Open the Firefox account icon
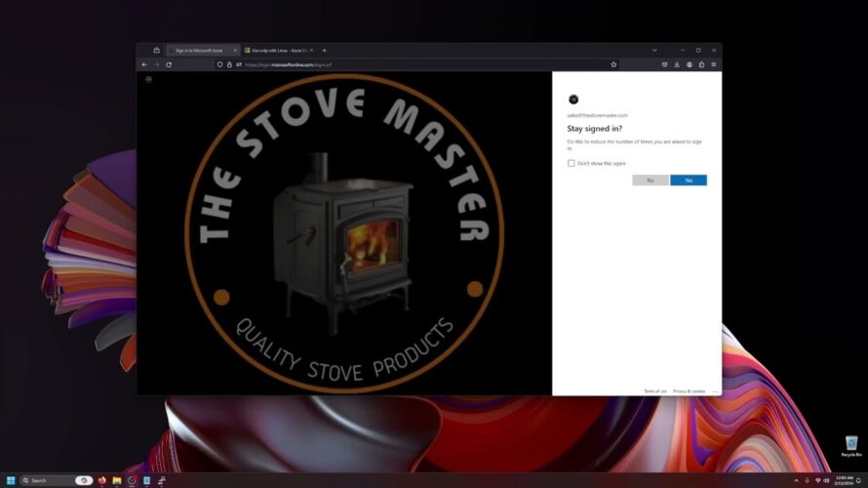Image resolution: width=868 pixels, height=488 pixels. (690, 64)
